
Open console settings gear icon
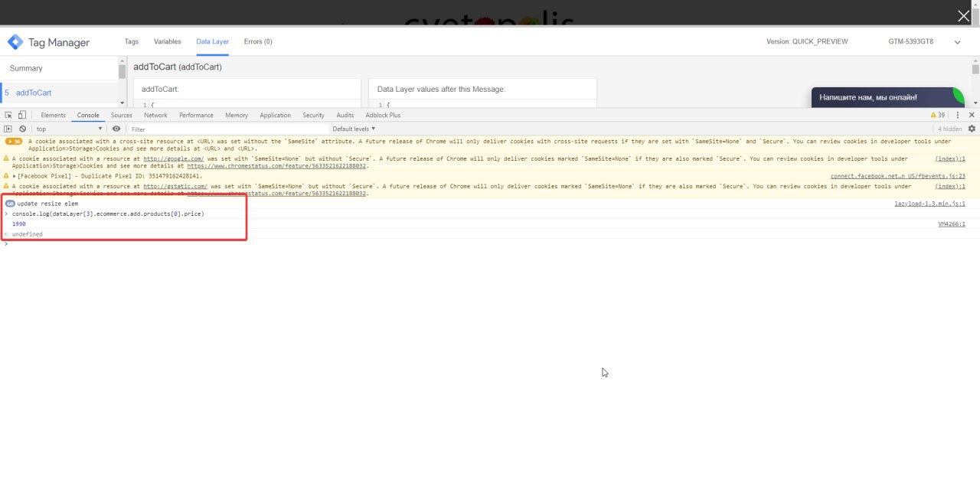[x=972, y=129]
